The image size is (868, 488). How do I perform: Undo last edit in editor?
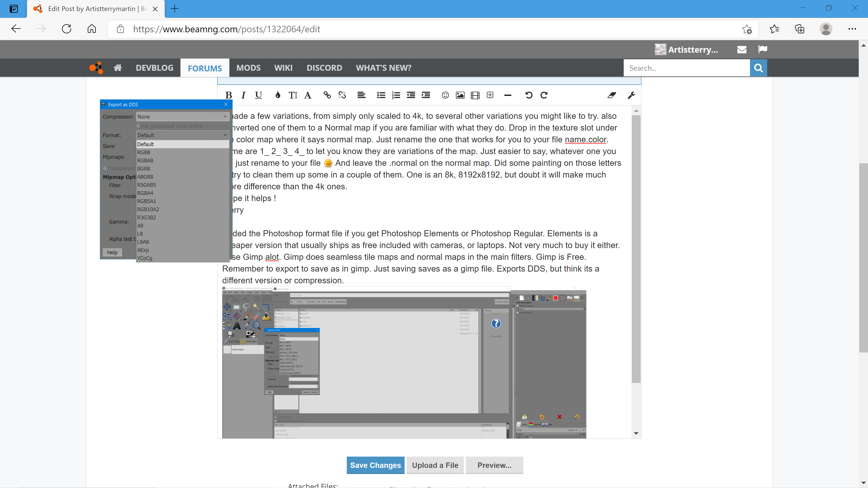tap(529, 95)
